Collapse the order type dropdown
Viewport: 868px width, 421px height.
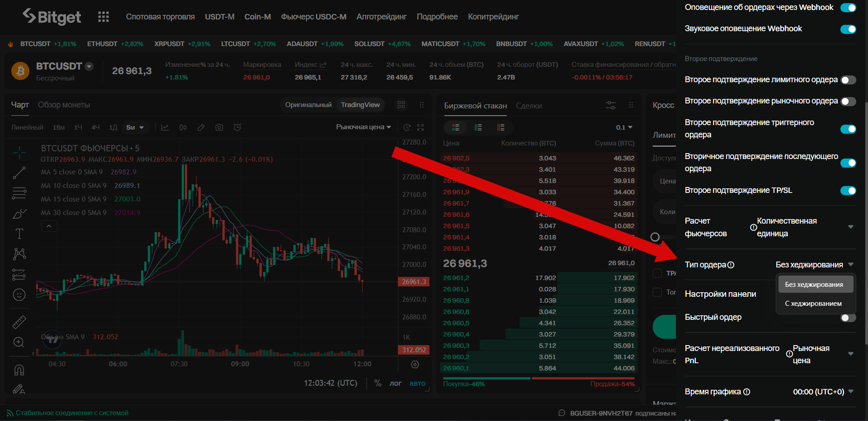pos(851,264)
